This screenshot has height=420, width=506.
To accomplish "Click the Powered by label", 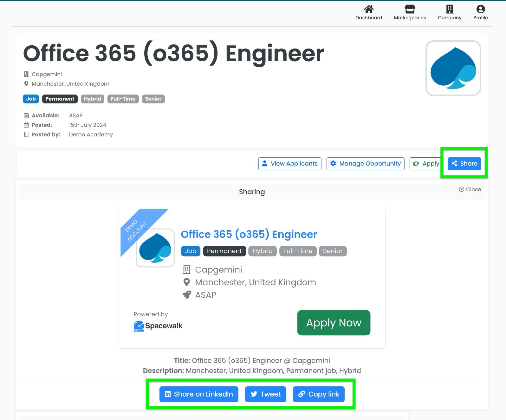I will coord(151,314).
